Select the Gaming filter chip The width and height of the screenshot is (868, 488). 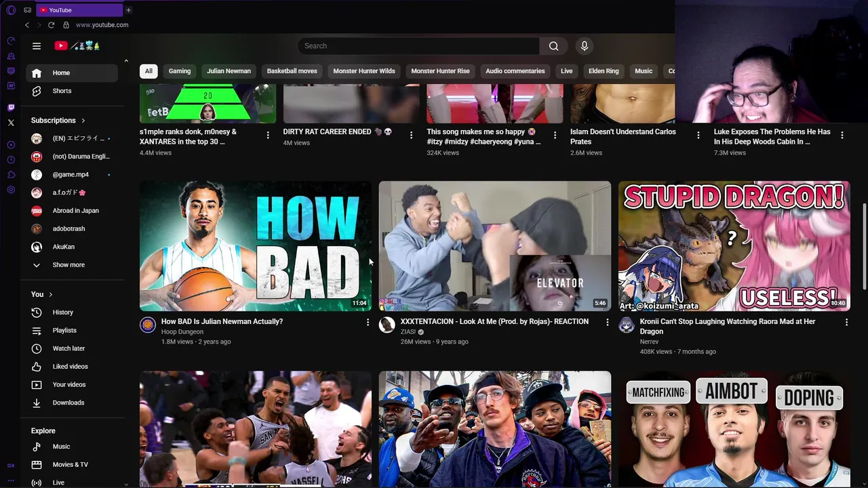click(x=180, y=71)
